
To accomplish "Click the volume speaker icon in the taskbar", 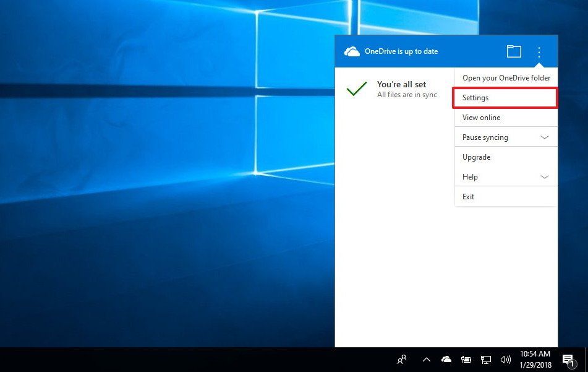I will pos(505,359).
